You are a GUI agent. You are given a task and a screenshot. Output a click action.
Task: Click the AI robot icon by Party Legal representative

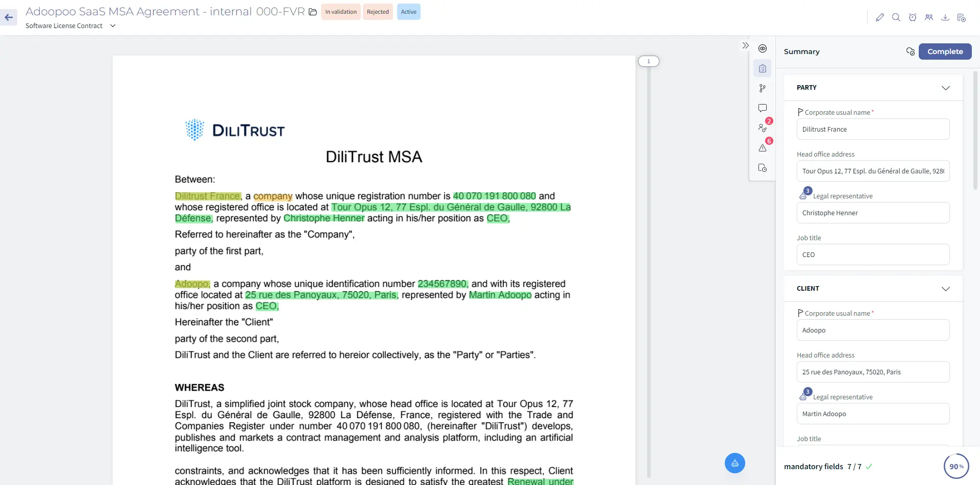coord(803,195)
